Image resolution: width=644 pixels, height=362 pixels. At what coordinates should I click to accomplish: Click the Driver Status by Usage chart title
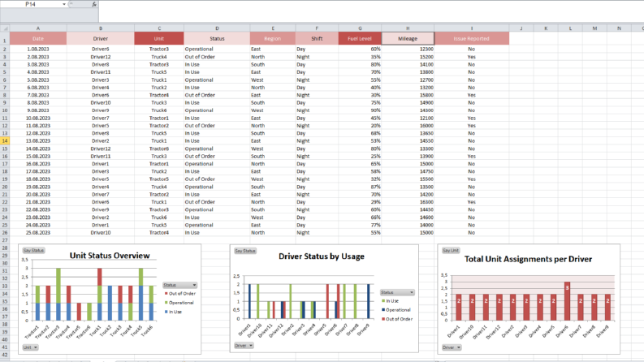point(322,256)
